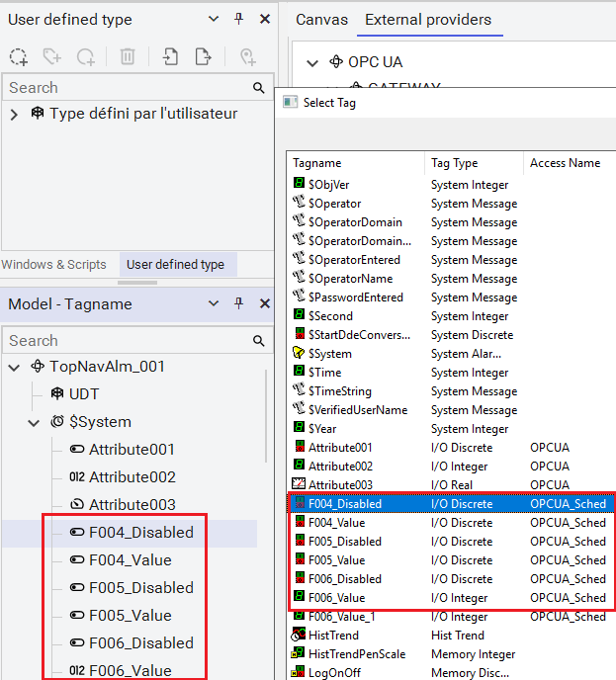This screenshot has width=616, height=680.
Task: Click the export file icon
Action: pyautogui.click(x=203, y=56)
